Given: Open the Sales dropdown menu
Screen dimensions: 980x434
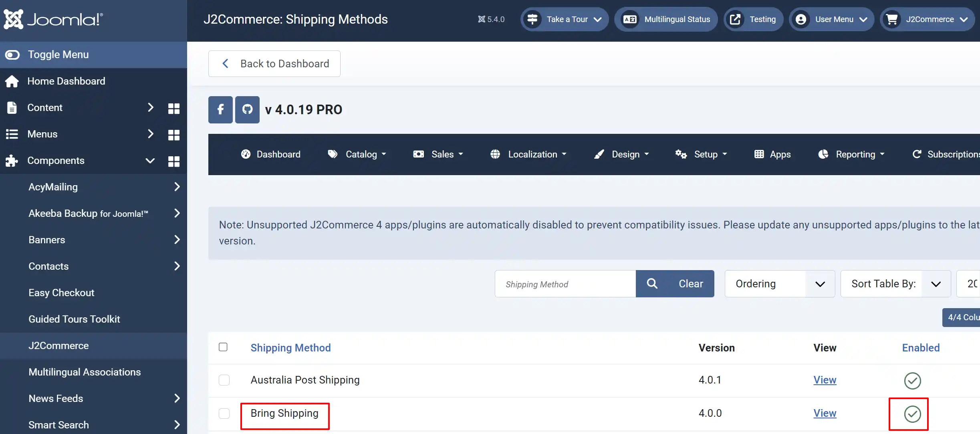Looking at the screenshot, I should pyautogui.click(x=438, y=154).
